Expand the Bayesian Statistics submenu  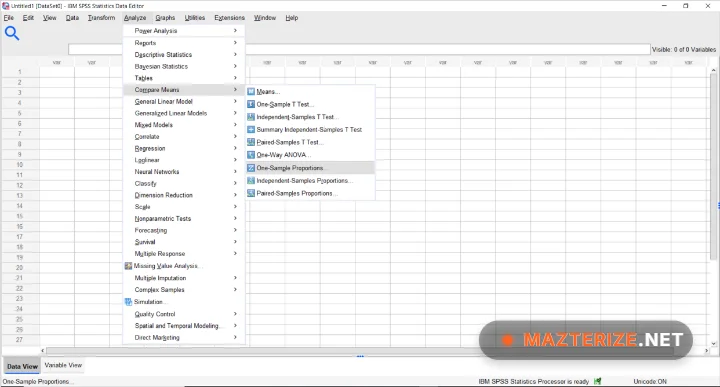coord(184,66)
